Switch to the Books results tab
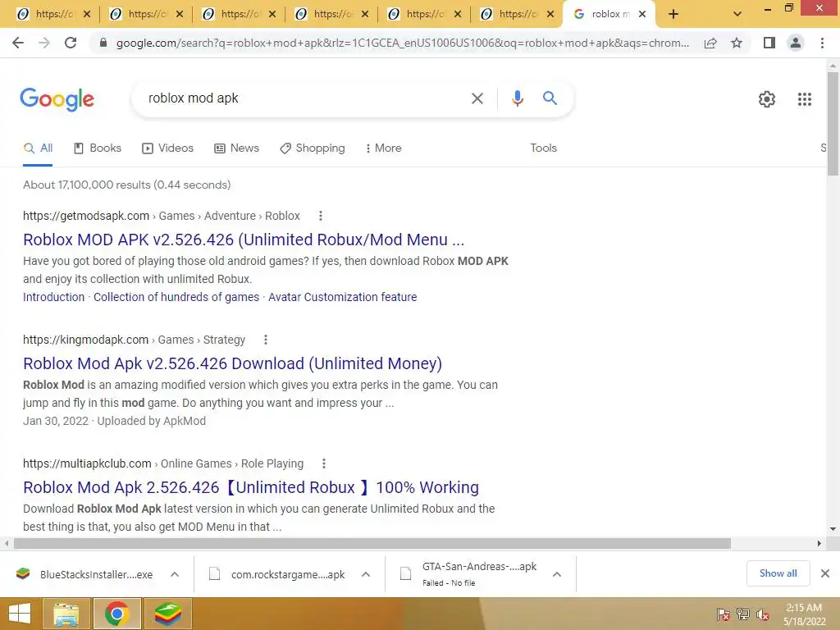The width and height of the screenshot is (840, 630). coord(98,148)
